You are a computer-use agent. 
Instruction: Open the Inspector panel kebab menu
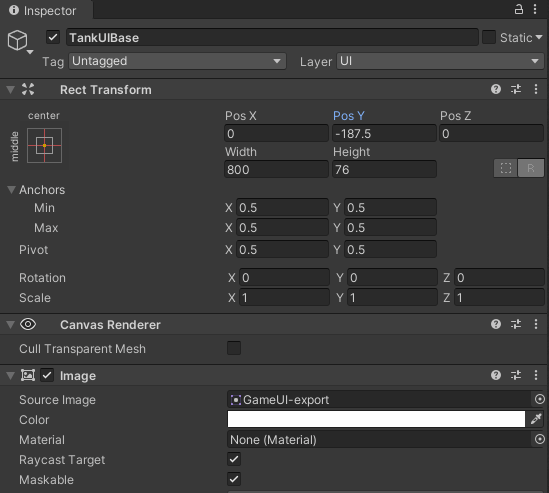535,9
